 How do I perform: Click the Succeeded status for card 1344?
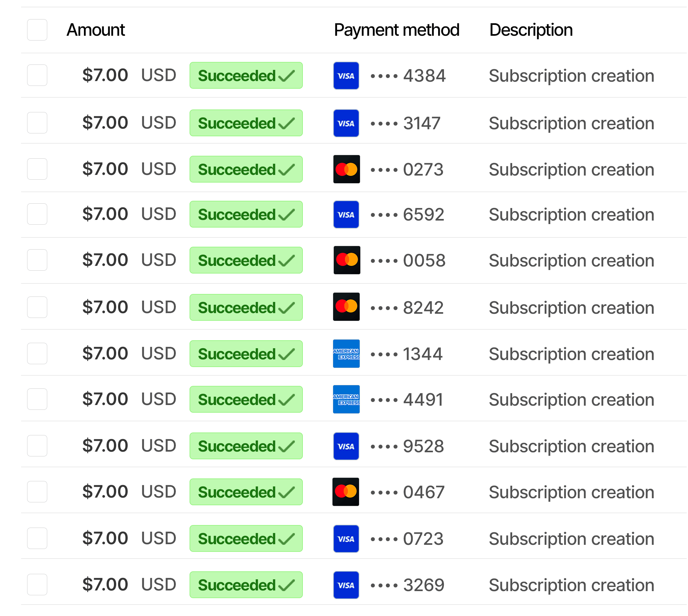(246, 353)
